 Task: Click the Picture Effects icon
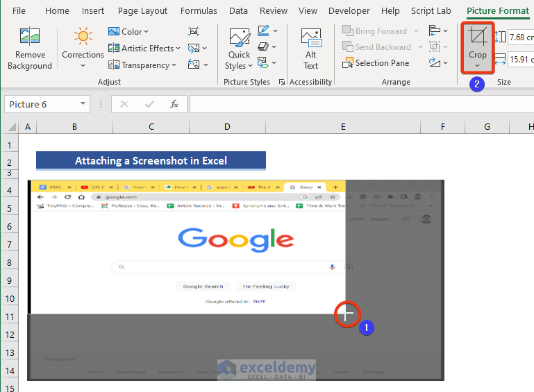click(263, 46)
